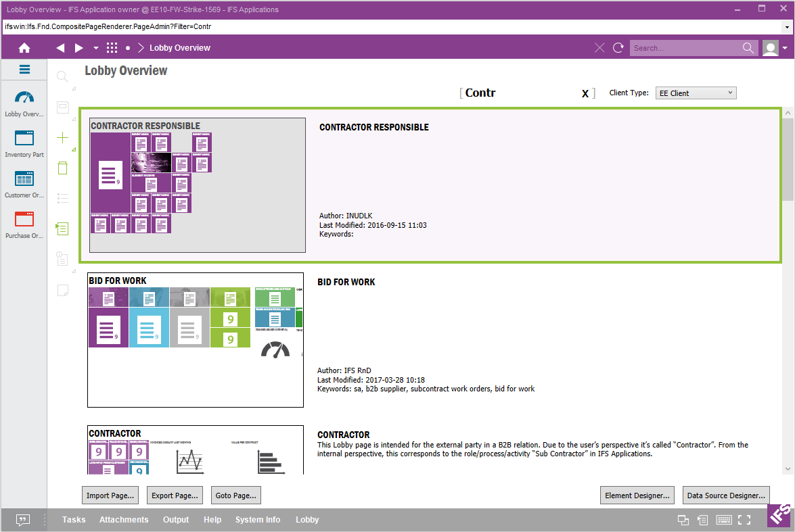795x532 pixels.
Task: Open the Client Type dropdown
Action: 695,93
